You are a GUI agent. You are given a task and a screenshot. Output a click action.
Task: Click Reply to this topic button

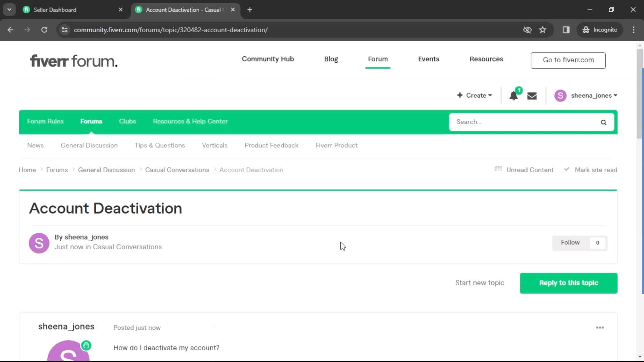[569, 283]
